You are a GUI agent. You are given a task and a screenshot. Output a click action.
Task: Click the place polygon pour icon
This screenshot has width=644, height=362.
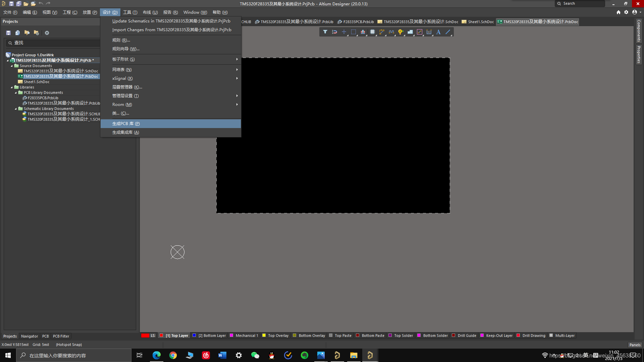pyautogui.click(x=410, y=32)
